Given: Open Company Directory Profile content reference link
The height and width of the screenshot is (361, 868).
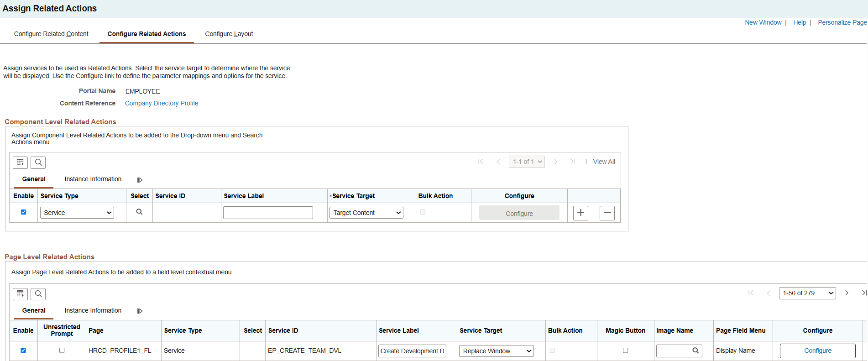Looking at the screenshot, I should click(162, 103).
